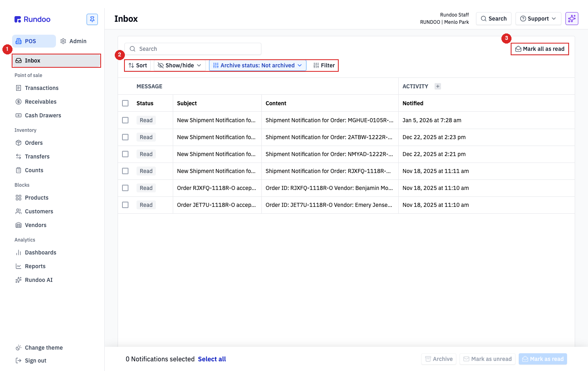Click the Change theme icon

(19, 348)
